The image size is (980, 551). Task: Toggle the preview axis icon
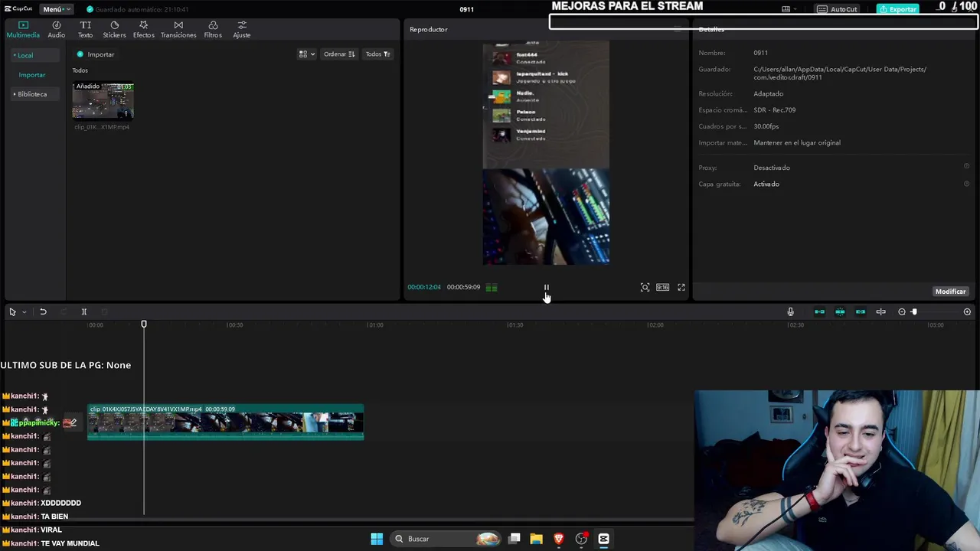(x=880, y=311)
